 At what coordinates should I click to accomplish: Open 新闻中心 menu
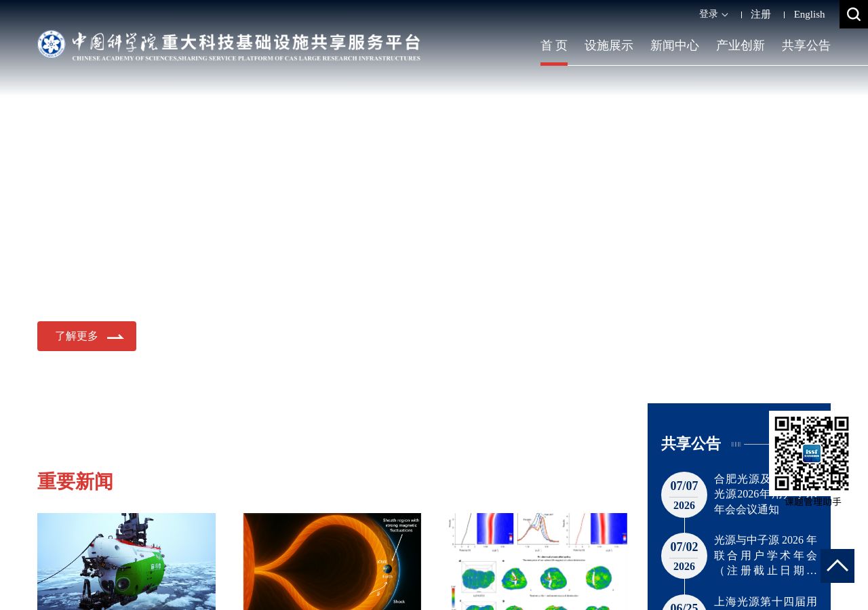675,46
